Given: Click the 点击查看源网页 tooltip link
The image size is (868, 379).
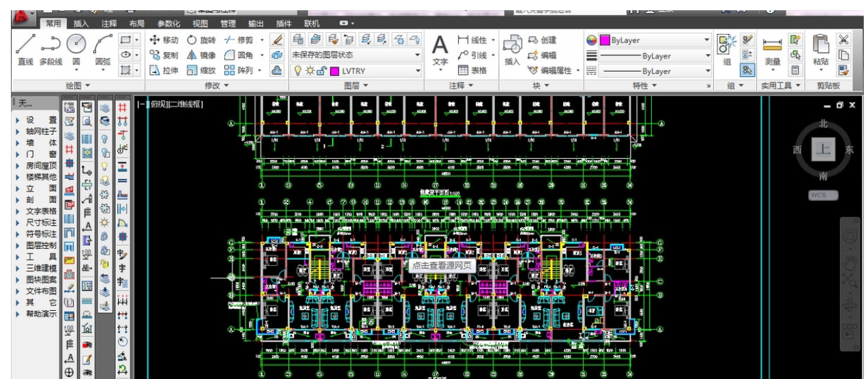Looking at the screenshot, I should click(442, 265).
